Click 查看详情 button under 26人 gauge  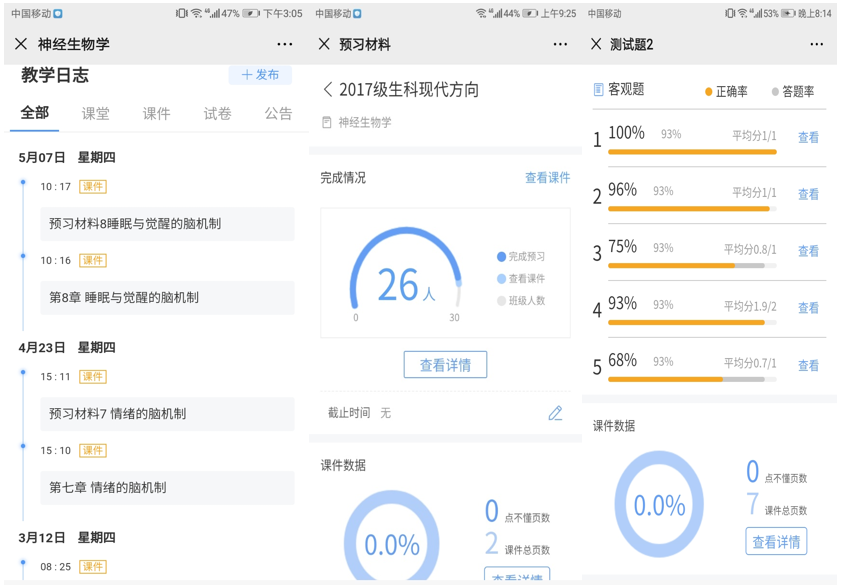(445, 365)
